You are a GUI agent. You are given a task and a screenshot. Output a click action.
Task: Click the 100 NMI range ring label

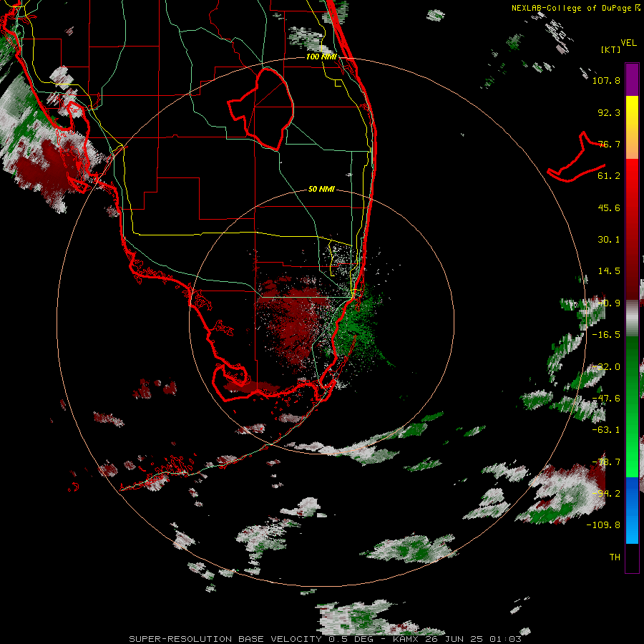(321, 57)
